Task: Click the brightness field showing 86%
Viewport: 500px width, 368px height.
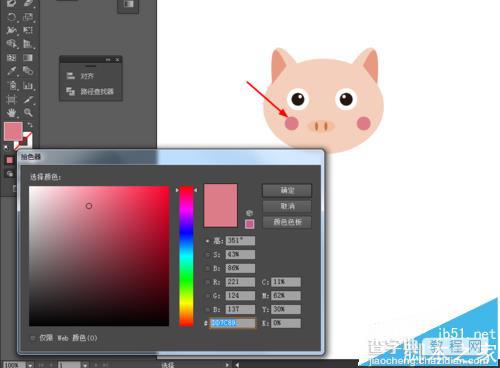Action: point(240,268)
